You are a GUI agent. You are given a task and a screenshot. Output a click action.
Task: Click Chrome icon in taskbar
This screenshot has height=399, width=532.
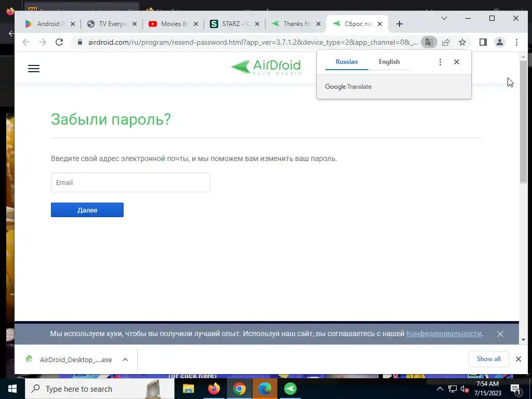[x=239, y=389]
